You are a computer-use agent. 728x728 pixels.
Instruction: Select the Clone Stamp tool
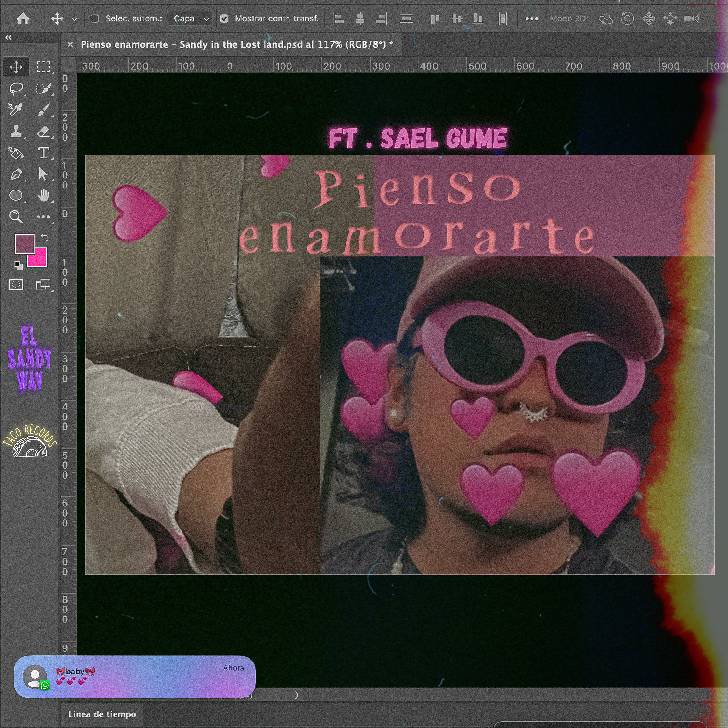point(16,131)
